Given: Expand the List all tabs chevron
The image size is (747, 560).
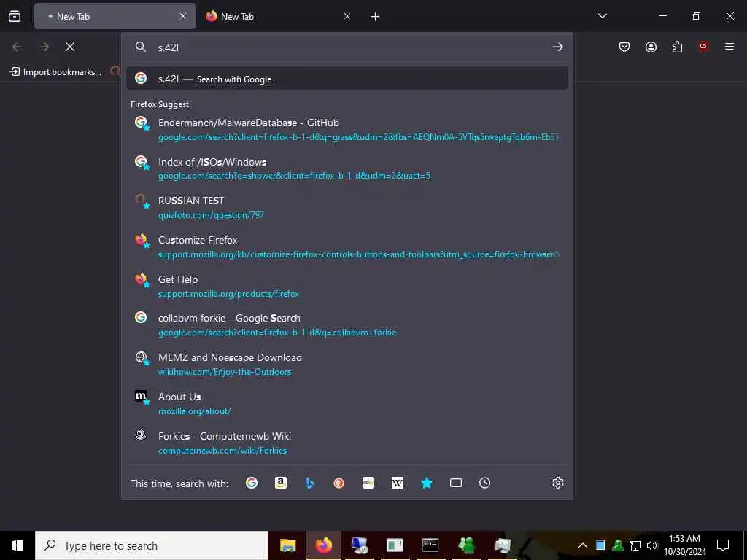Looking at the screenshot, I should click(602, 16).
